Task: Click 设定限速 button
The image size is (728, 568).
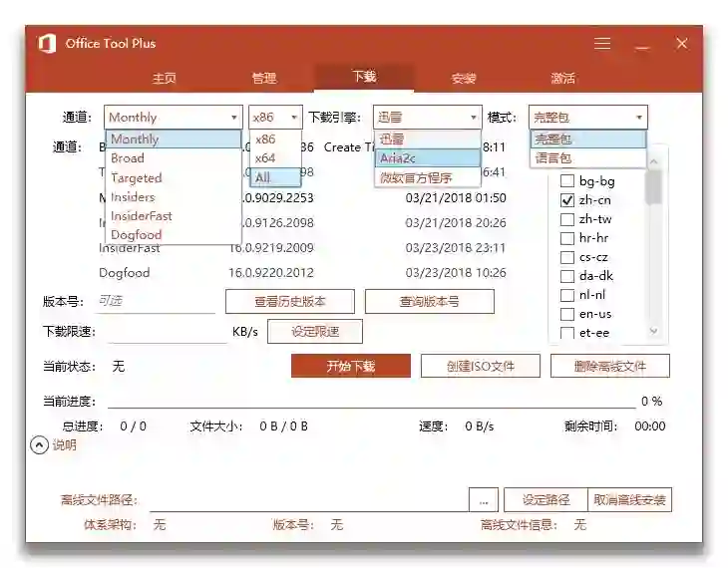Action: (315, 332)
